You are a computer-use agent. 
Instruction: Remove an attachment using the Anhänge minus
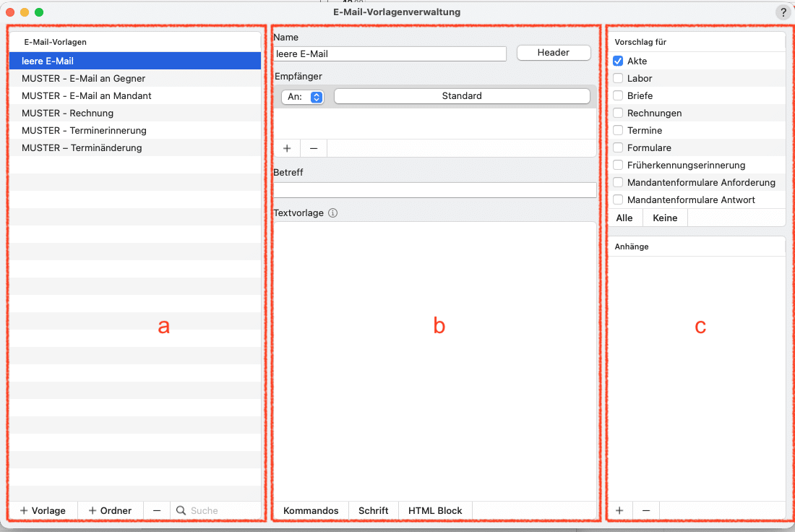click(646, 510)
